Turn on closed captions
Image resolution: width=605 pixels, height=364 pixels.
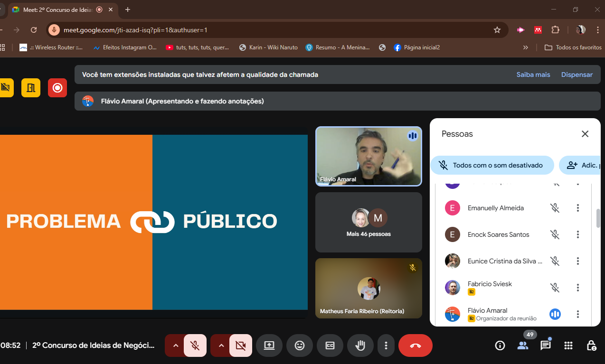[x=330, y=345]
